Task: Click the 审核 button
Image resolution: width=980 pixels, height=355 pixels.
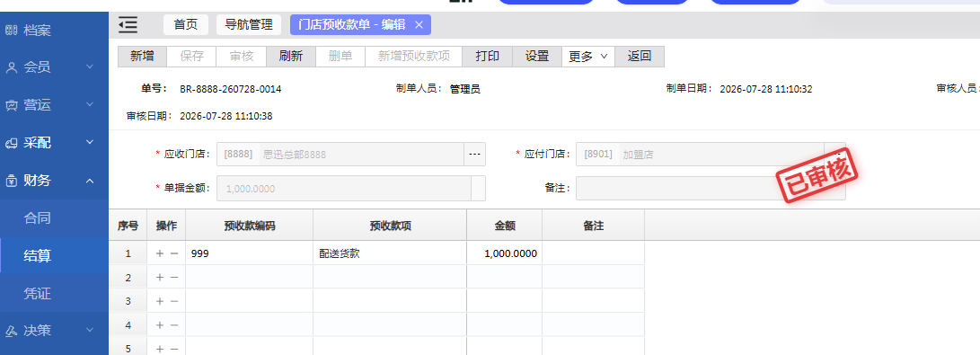Action: (x=242, y=57)
